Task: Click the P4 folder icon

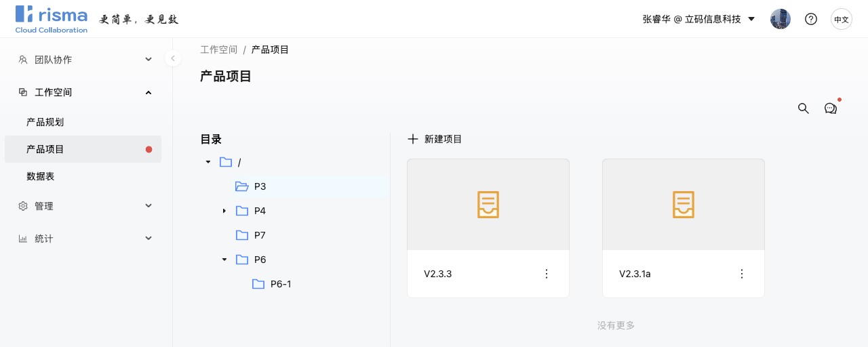Action: tap(242, 211)
